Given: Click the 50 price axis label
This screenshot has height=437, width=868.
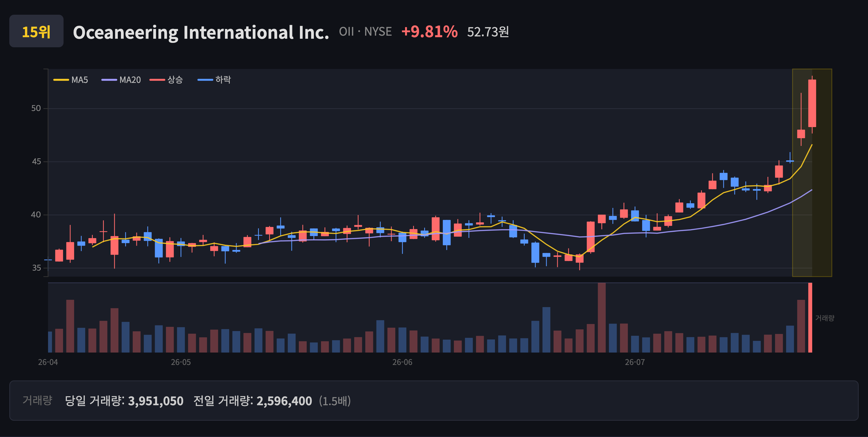Looking at the screenshot, I should (x=36, y=108).
